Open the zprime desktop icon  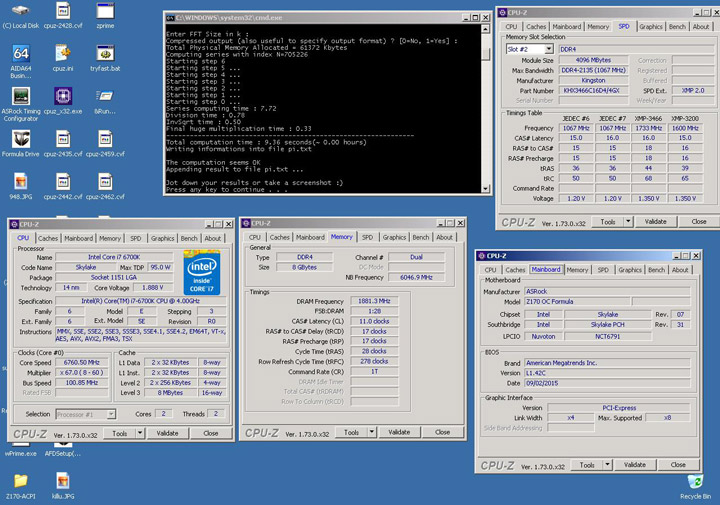pyautogui.click(x=105, y=12)
